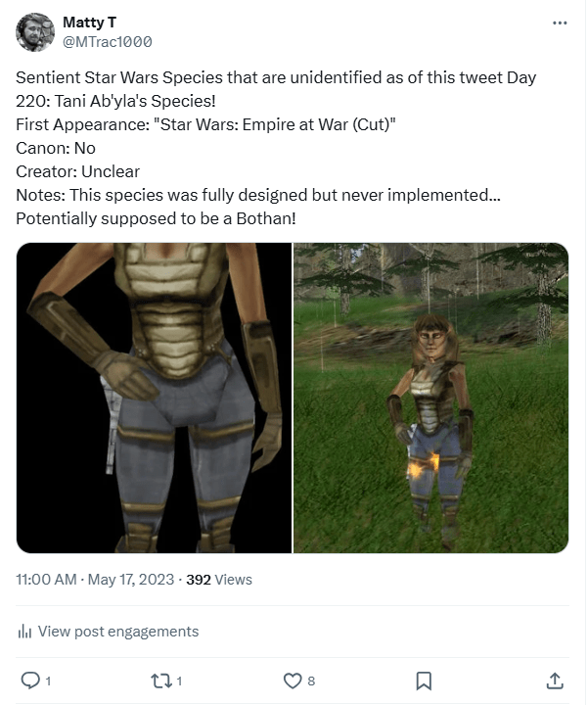Open the repost options menu
This screenshot has height=705, width=588.
[160, 680]
